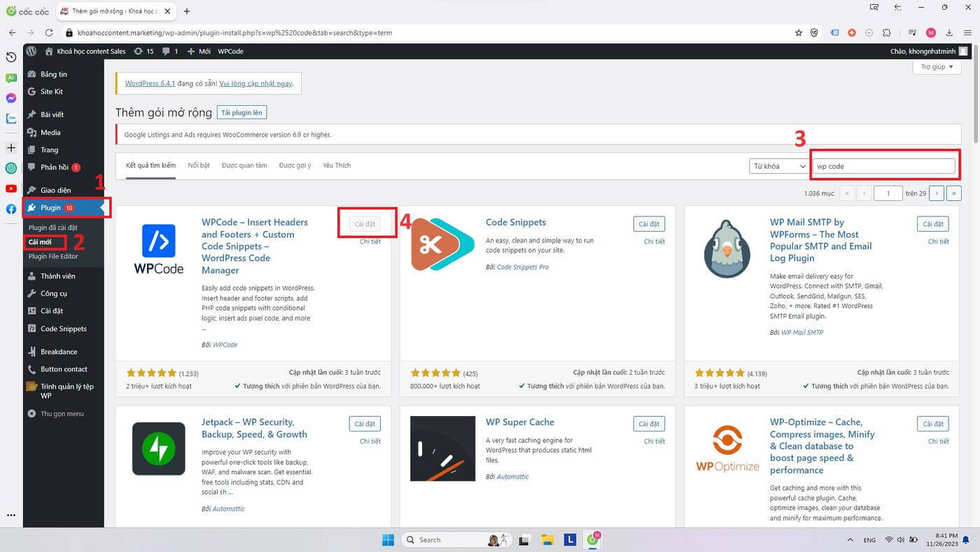
Task: Open the Messenger icon in the browser sidebar
Action: coord(11,98)
